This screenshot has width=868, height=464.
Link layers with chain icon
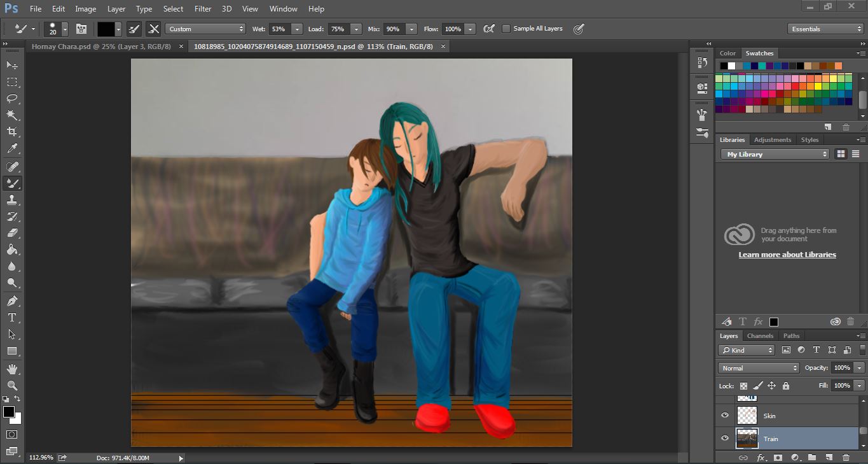[743, 457]
